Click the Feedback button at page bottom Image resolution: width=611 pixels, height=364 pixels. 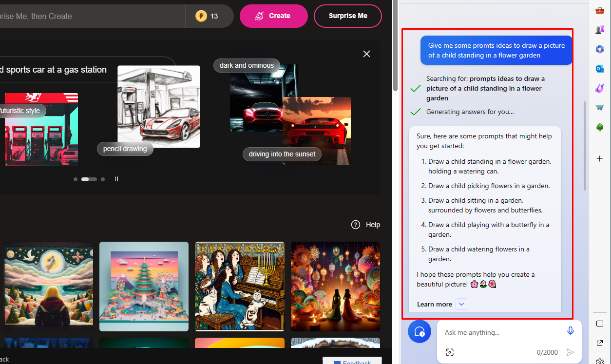(x=352, y=361)
